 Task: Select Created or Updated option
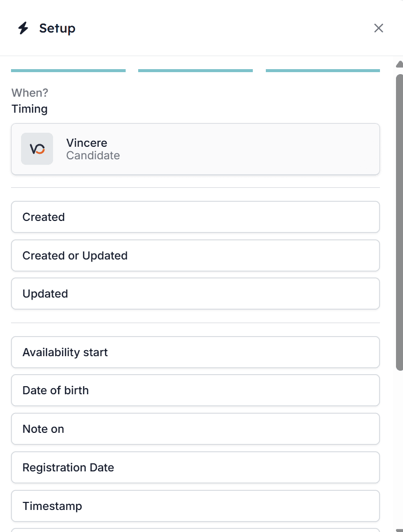[x=195, y=255]
